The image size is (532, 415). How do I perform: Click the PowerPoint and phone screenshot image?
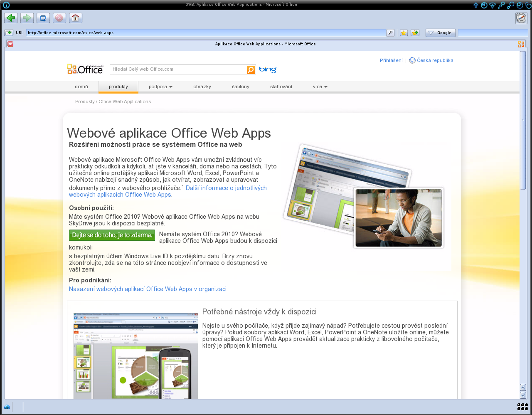136,356
